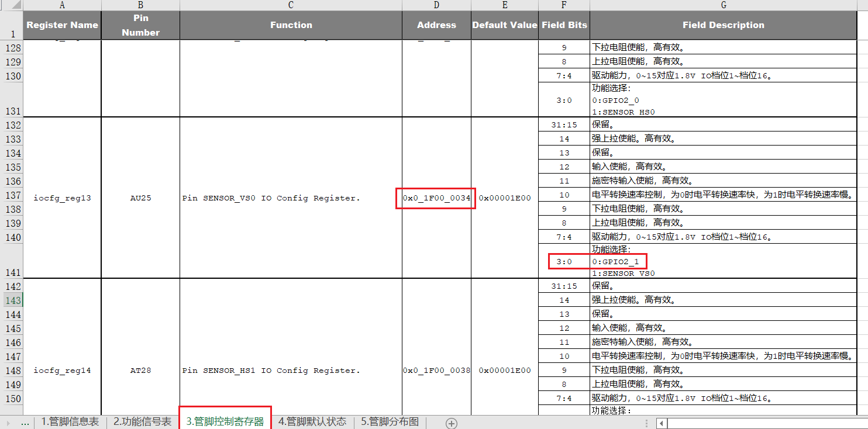
Task: Select column F header
Action: [x=564, y=5]
